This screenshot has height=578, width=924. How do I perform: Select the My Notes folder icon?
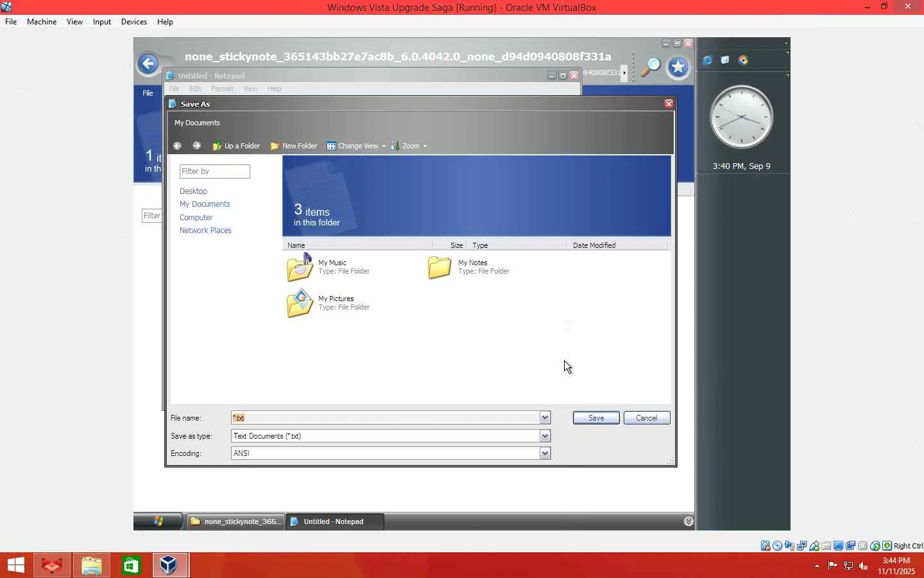[440, 267]
